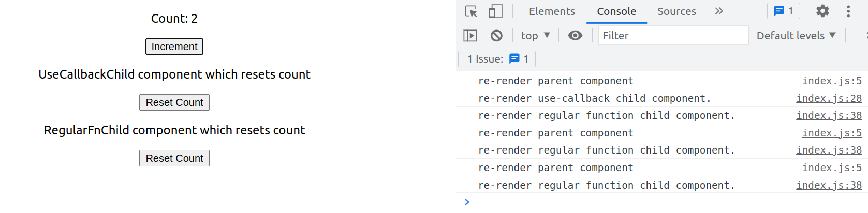Click Reset Count under RegularFnChild
The height and width of the screenshot is (213, 868).
pos(174,158)
